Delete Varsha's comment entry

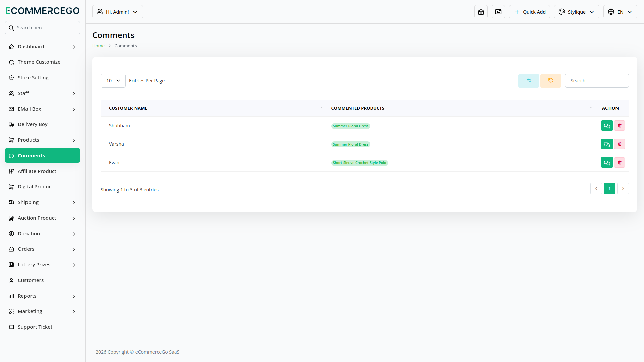coord(620,144)
